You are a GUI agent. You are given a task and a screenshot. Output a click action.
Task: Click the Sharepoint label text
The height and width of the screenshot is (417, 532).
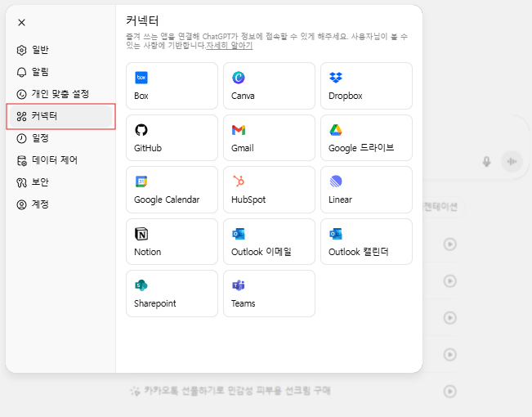point(155,303)
